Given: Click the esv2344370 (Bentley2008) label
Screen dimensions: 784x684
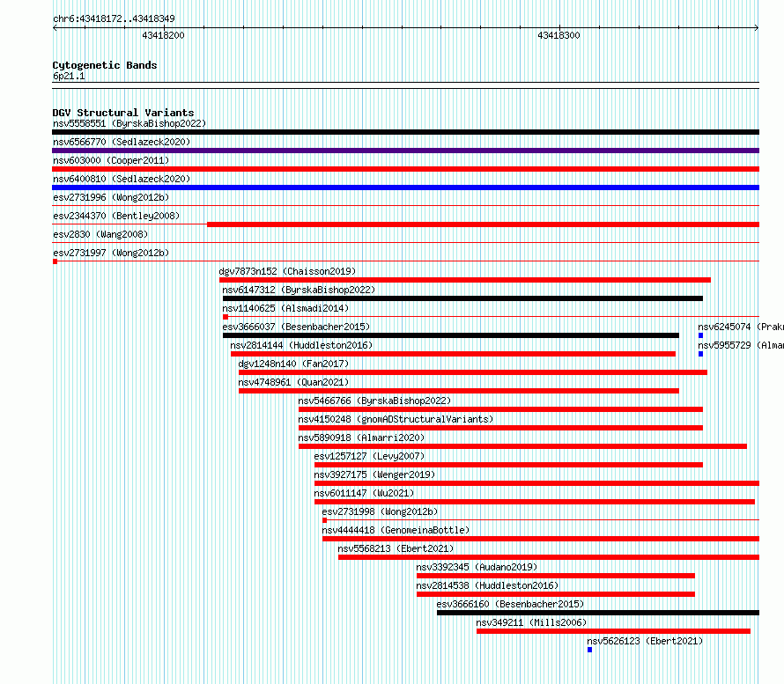Looking at the screenshot, I should pyautogui.click(x=116, y=216).
